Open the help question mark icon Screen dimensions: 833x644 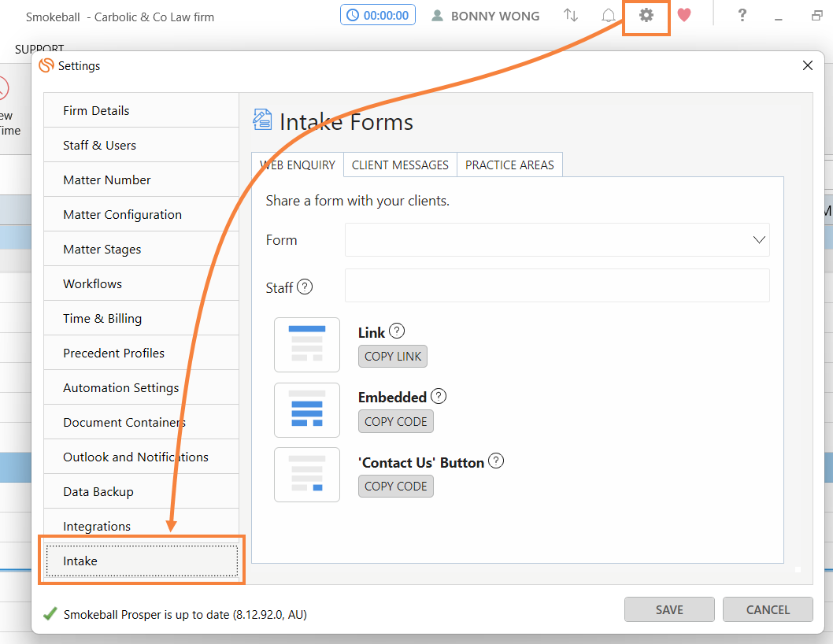[742, 16]
